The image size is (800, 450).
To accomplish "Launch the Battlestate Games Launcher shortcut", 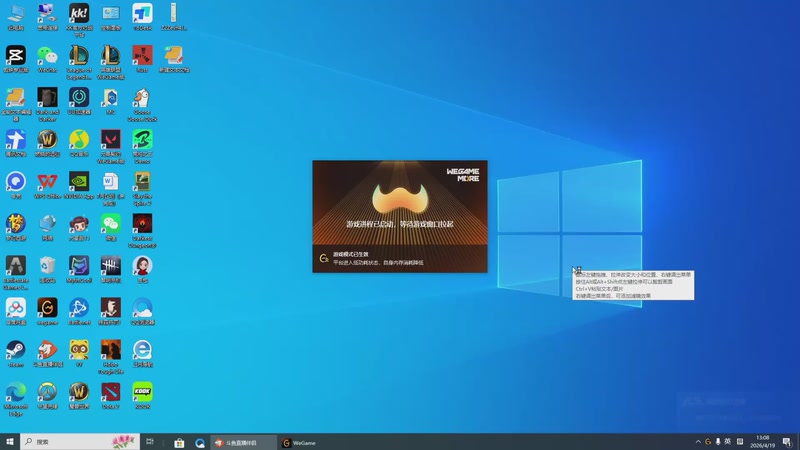I will click(x=16, y=273).
